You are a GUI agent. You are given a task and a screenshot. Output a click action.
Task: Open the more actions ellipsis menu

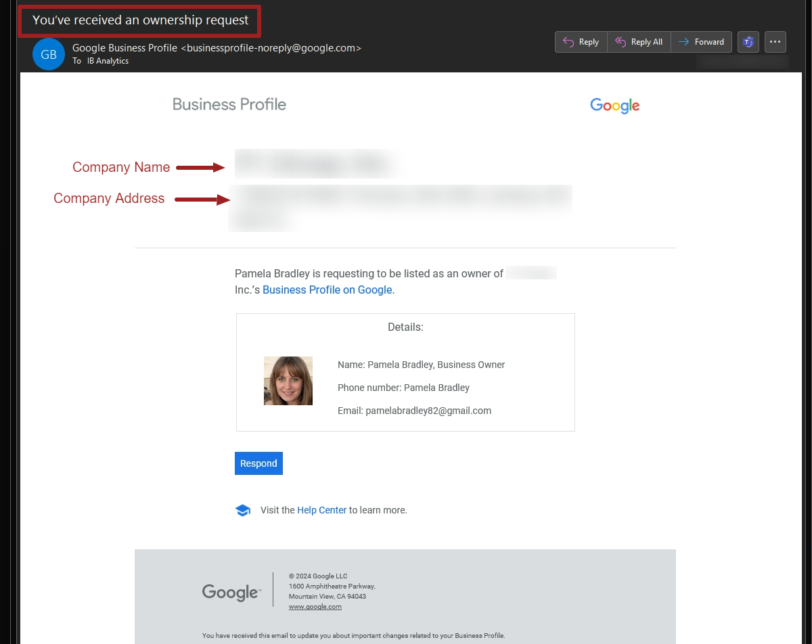coord(775,41)
